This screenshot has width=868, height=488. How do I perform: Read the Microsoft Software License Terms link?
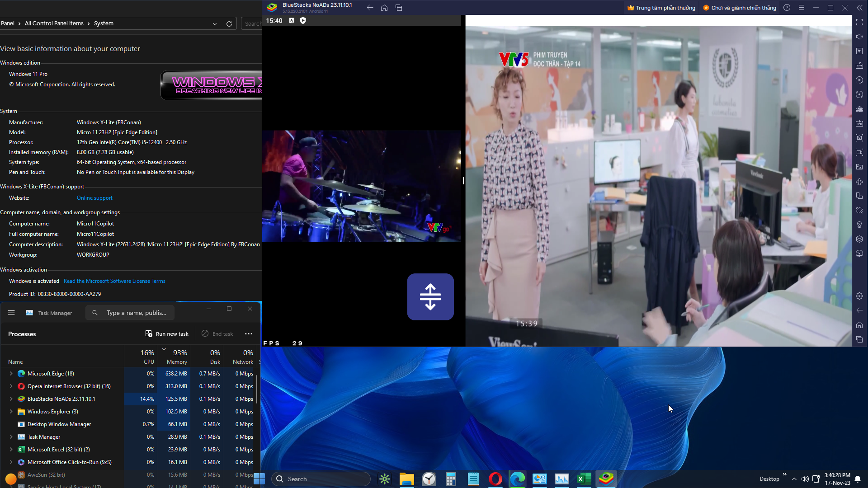click(114, 281)
